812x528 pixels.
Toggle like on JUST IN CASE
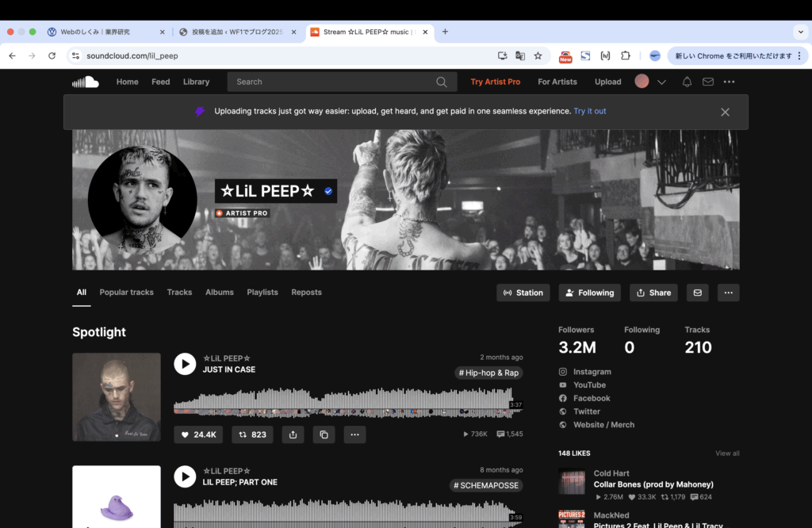[x=199, y=434]
